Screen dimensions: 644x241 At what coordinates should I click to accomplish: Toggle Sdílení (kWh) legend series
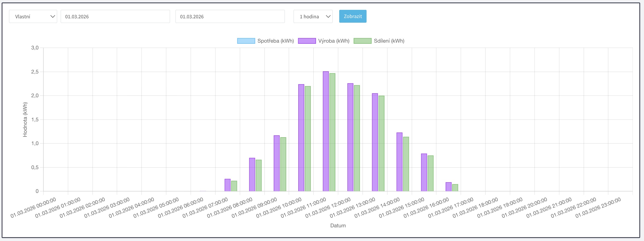(x=389, y=41)
